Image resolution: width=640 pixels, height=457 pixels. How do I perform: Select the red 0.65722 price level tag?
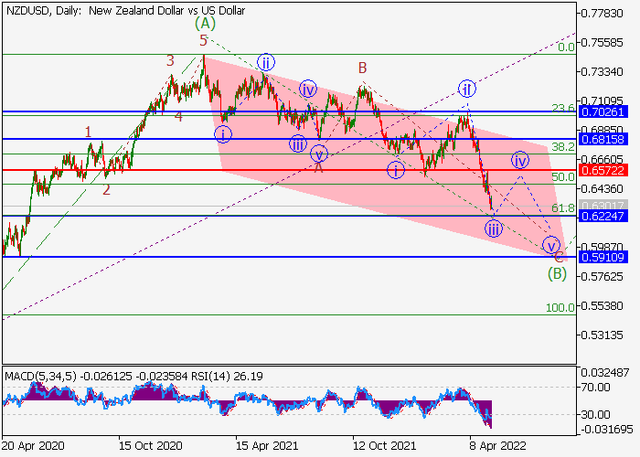click(x=607, y=170)
